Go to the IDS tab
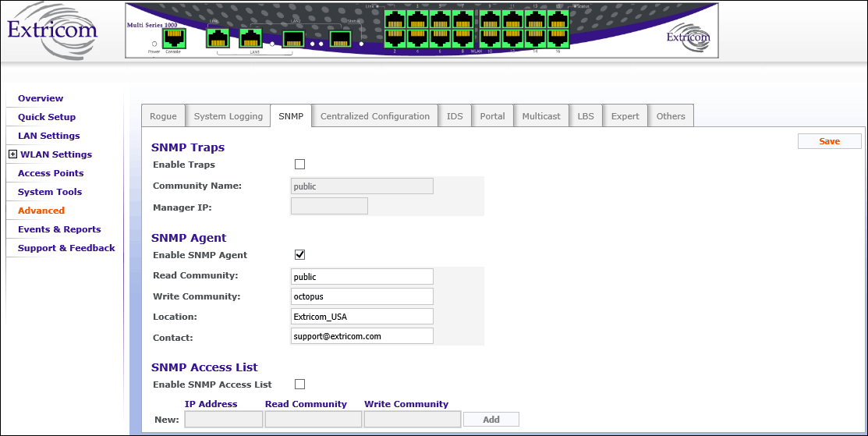Viewport: 868px width, 436px height. coord(455,116)
